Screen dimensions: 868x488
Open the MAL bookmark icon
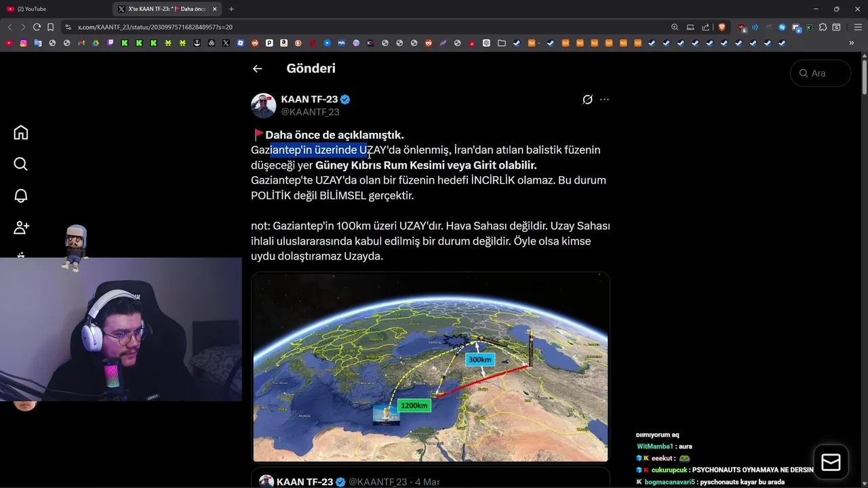click(341, 43)
